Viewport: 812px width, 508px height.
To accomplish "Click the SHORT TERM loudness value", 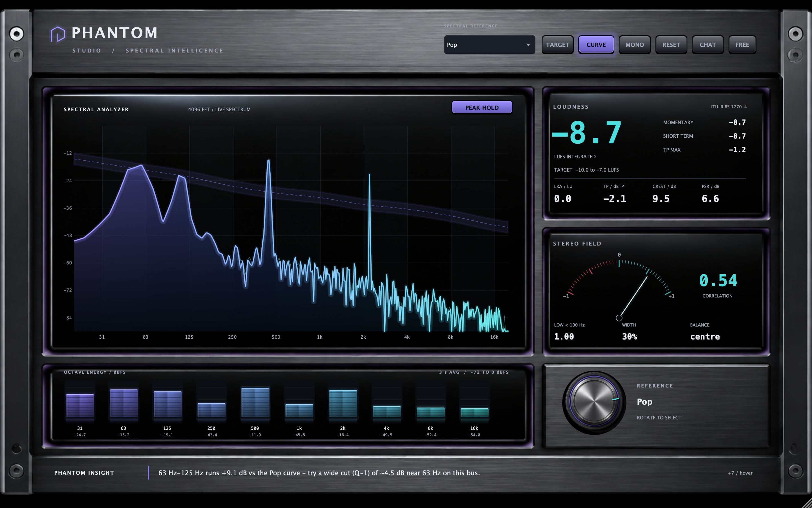I will [737, 136].
